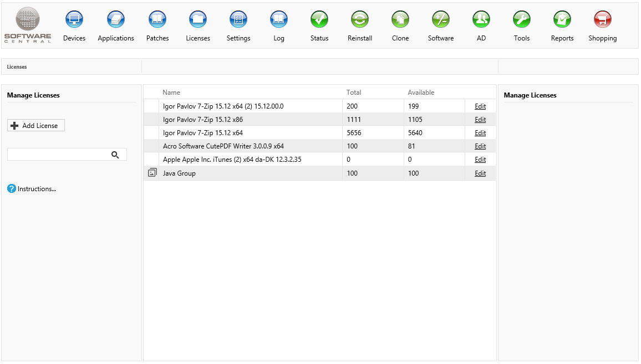Click the magnifier search icon
Viewport: 641px width, 364px height.
pos(115,155)
